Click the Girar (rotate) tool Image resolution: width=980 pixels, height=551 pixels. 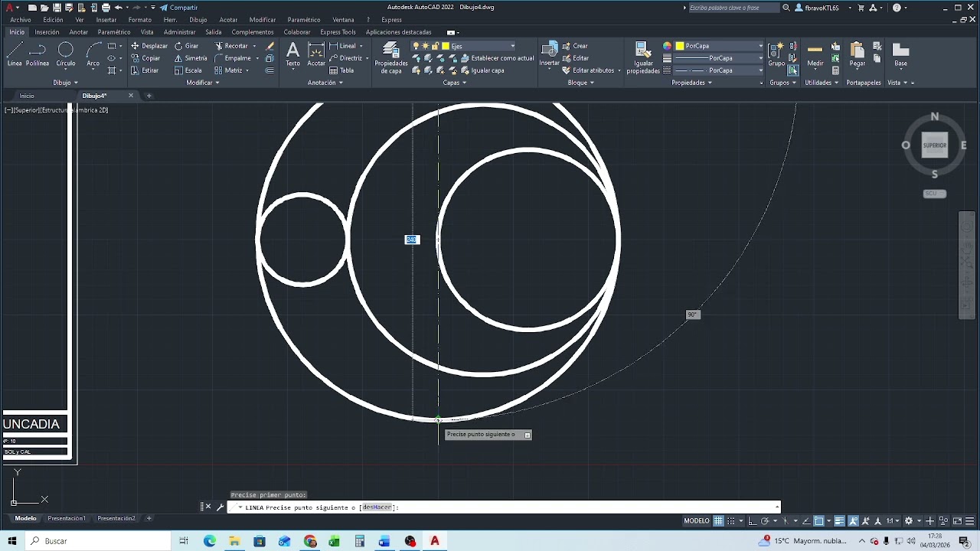tap(186, 46)
